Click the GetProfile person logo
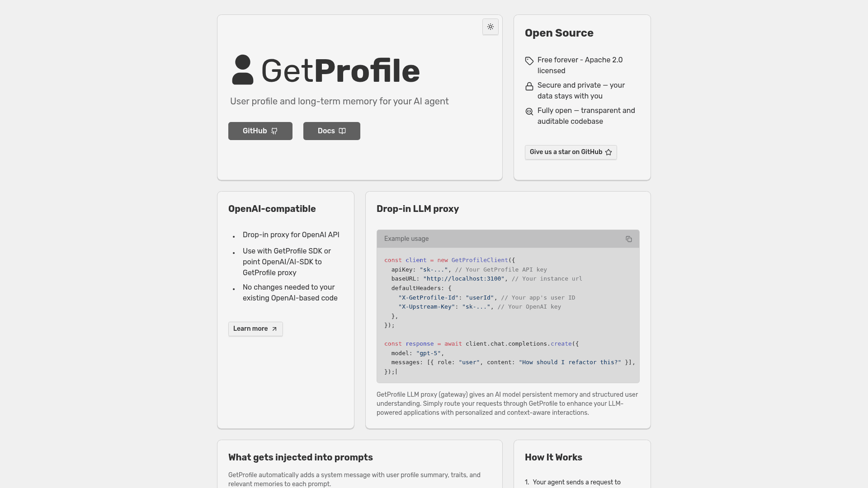 pyautogui.click(x=243, y=69)
